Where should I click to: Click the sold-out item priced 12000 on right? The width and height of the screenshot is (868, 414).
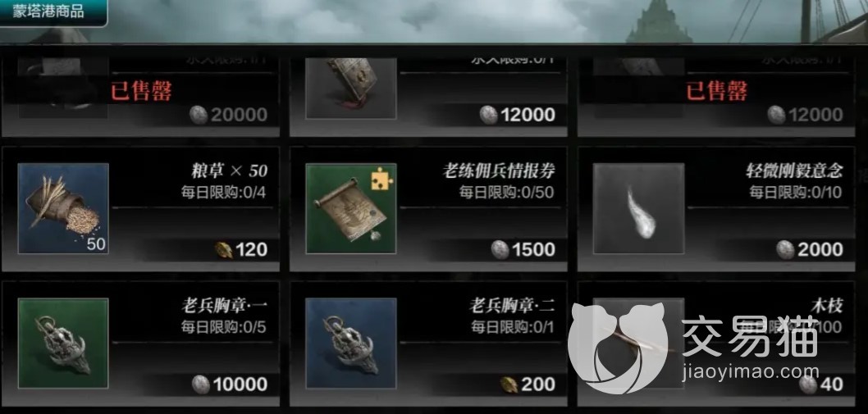coord(716,91)
